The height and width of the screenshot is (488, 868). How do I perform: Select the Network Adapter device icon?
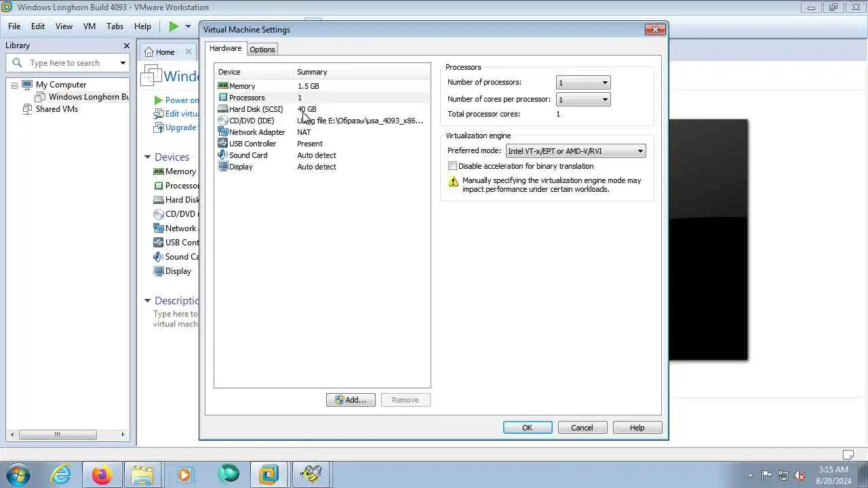point(223,132)
